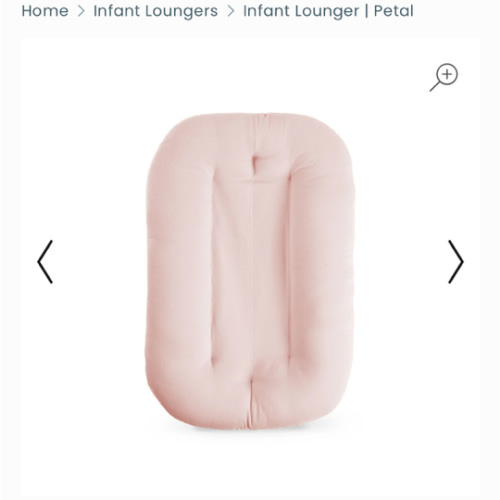500x500 pixels.
Task: Select the left-pointing carousel arrow
Action: pyautogui.click(x=45, y=262)
